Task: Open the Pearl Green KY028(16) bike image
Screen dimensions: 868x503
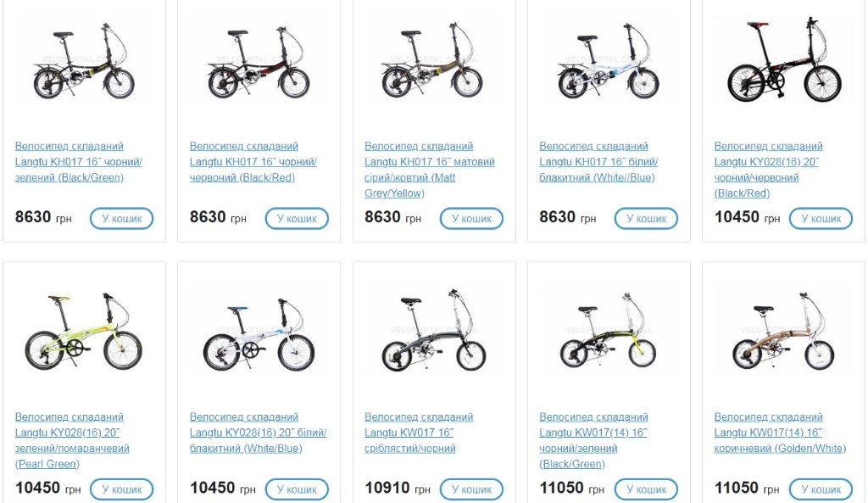Action: click(x=84, y=333)
